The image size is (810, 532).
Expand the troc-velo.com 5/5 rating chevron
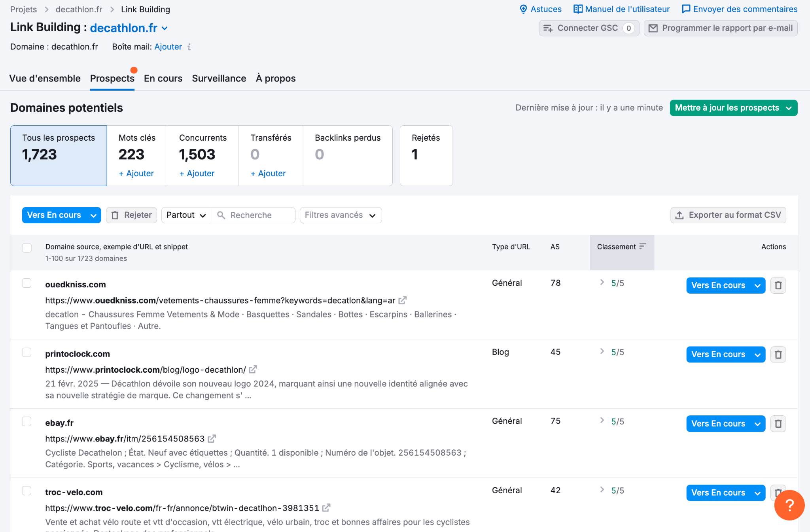click(x=602, y=490)
